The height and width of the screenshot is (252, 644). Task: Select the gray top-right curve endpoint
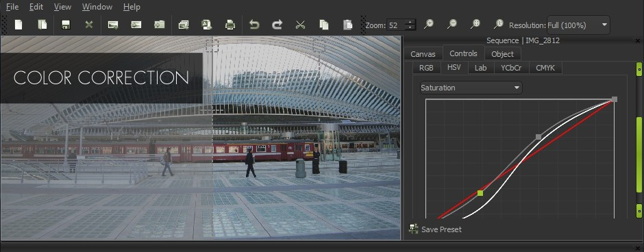pyautogui.click(x=615, y=99)
